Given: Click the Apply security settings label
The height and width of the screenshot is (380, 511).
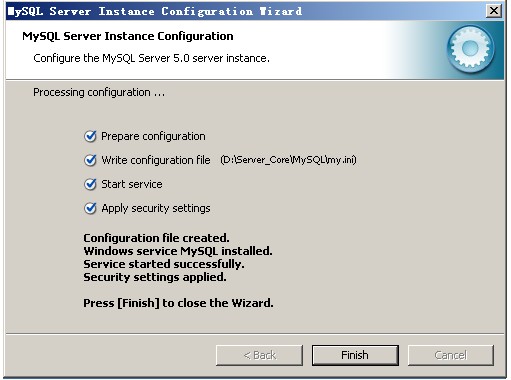Looking at the screenshot, I should tap(156, 208).
